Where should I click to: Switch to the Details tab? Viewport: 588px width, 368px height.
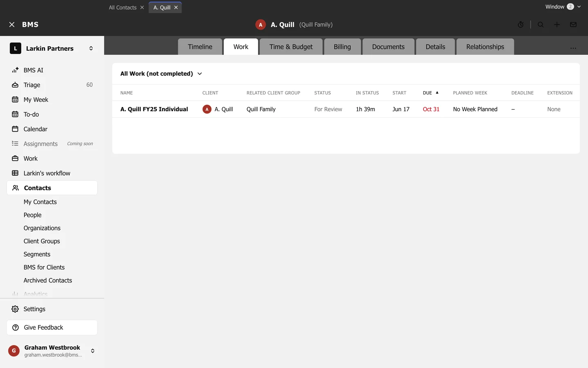point(435,47)
